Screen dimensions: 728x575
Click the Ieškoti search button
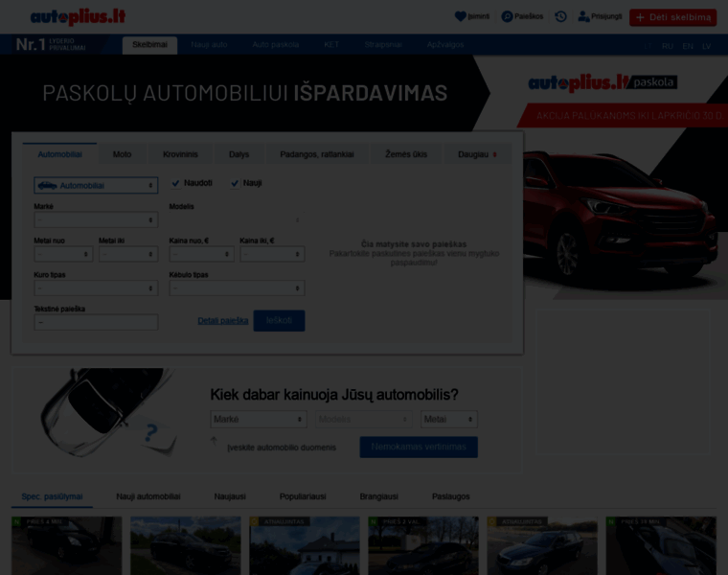(279, 320)
